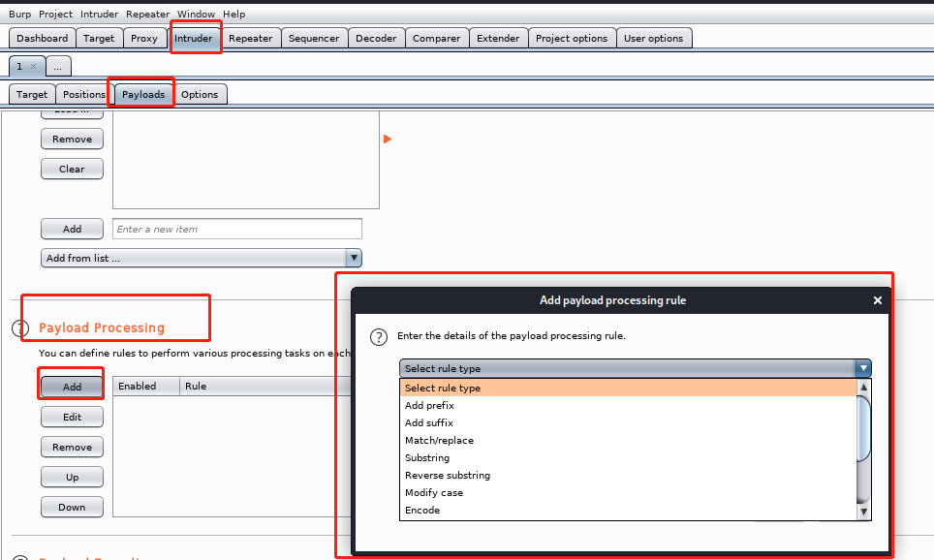This screenshot has width=934, height=560.
Task: Click the rule list scroll-up arrow
Action: coord(863,388)
